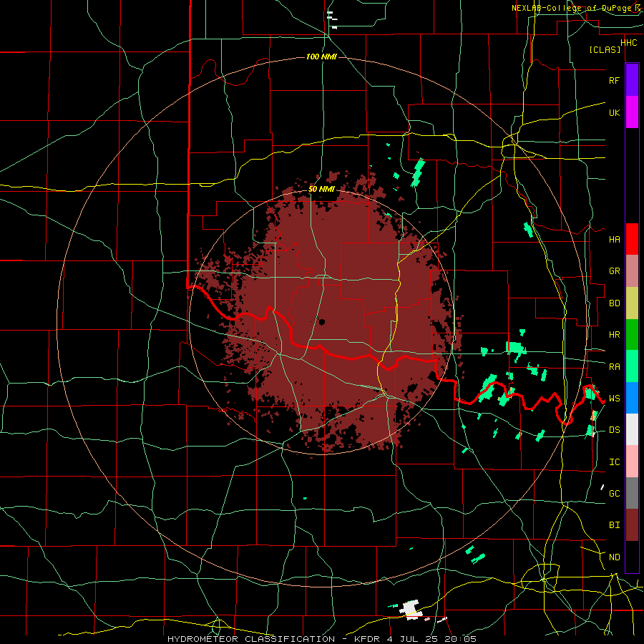Click the GR legend label
The height and width of the screenshot is (644, 644).
pyautogui.click(x=614, y=271)
